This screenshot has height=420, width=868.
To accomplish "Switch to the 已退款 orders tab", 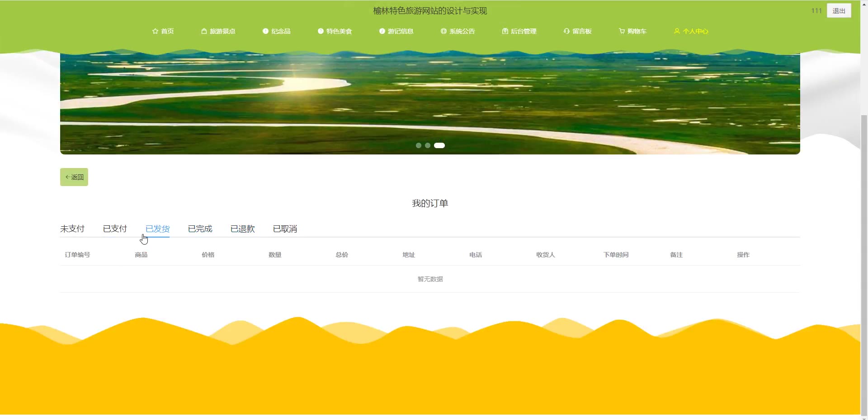I will point(242,229).
